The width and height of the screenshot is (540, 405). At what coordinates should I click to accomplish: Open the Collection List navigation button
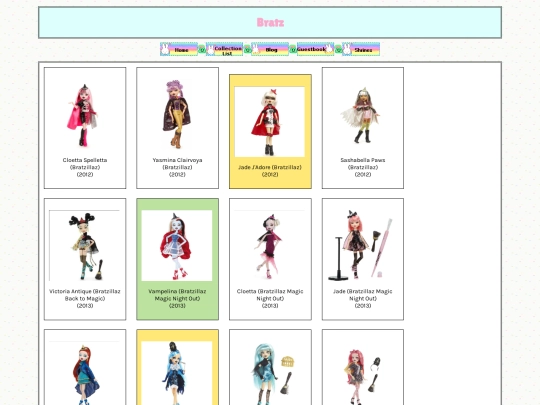224,49
